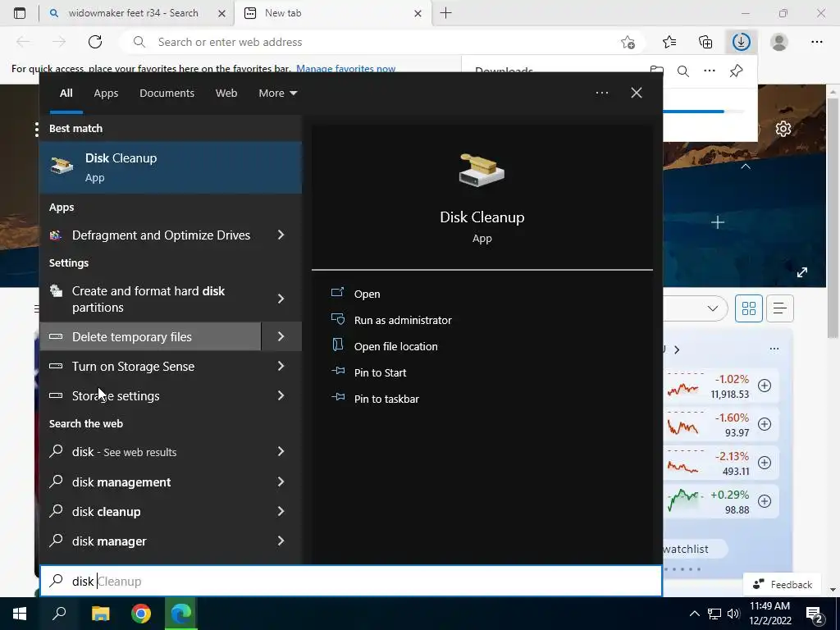
Task: Add the +0.29% stock to watchlist
Action: 765,501
